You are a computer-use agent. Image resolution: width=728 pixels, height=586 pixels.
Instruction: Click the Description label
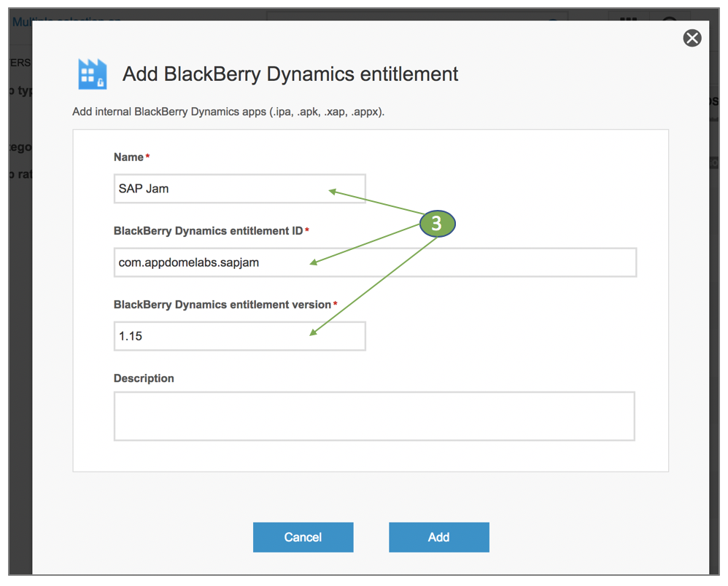(x=144, y=378)
